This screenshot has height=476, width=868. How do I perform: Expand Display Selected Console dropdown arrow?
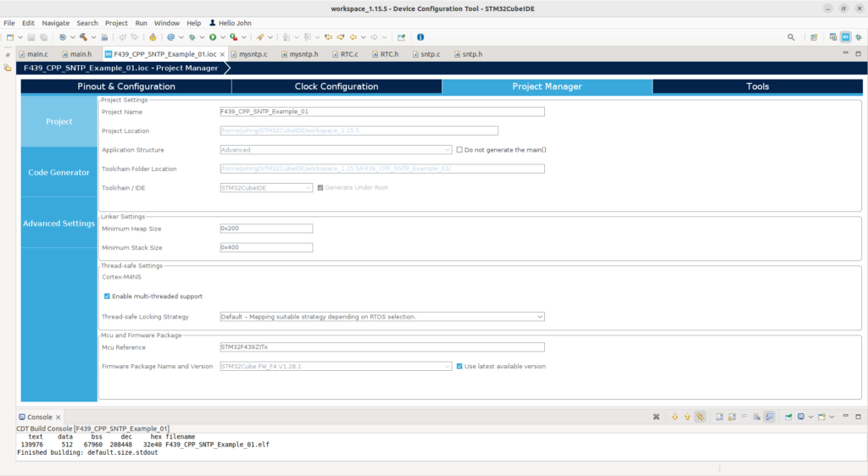pos(810,417)
